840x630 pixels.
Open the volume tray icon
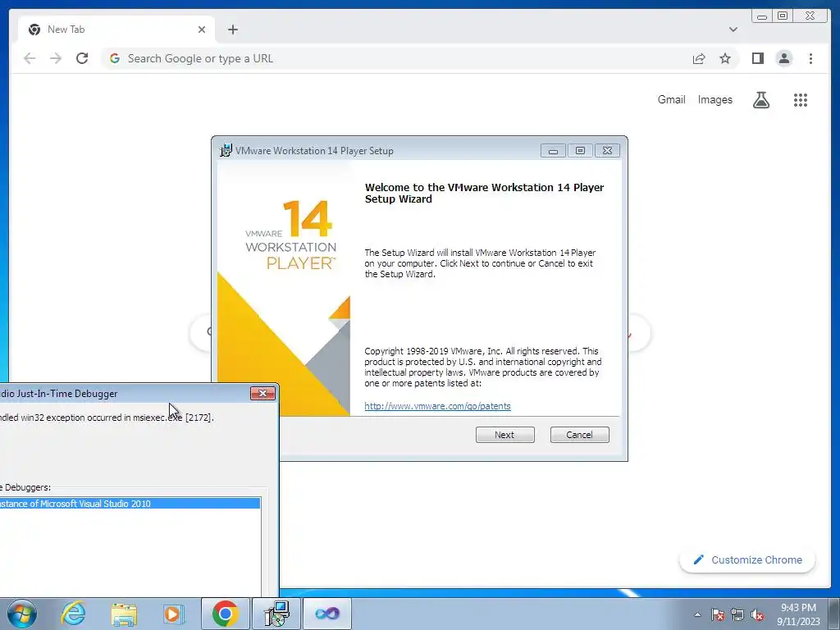coord(757,614)
